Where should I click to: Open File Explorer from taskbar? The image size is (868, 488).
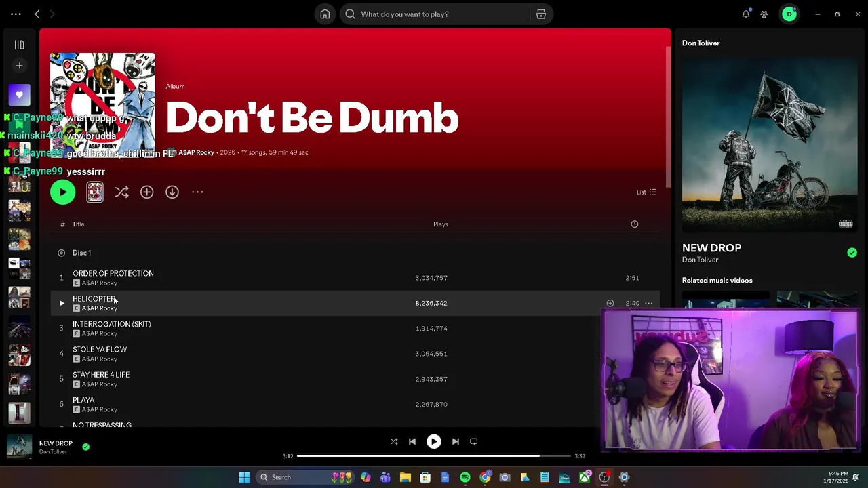click(x=405, y=477)
